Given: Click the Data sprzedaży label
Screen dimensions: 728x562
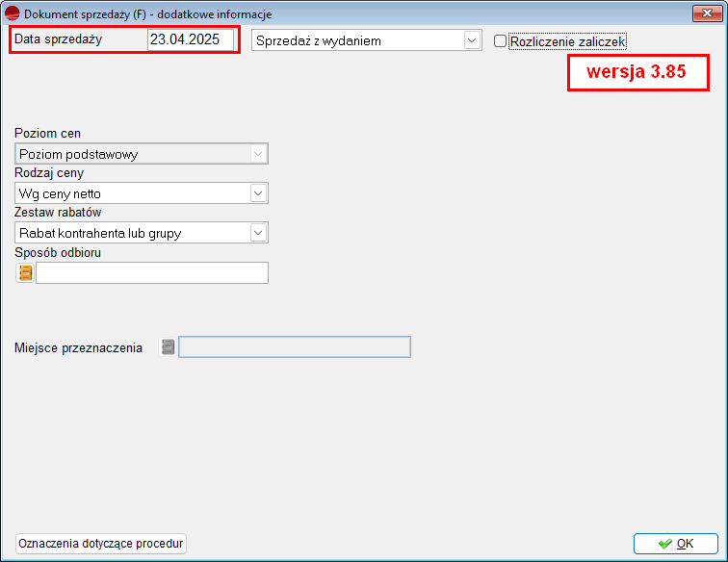Looking at the screenshot, I should (x=58, y=39).
